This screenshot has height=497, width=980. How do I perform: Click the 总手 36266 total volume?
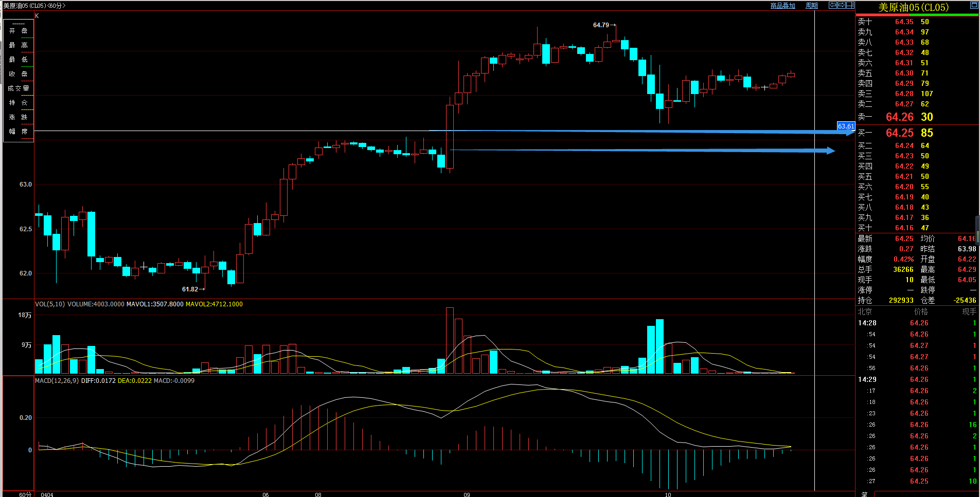[903, 269]
